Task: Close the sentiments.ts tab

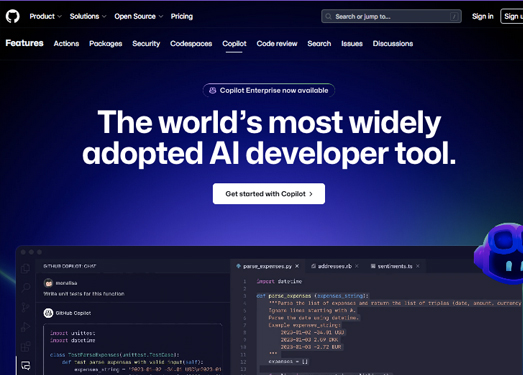Action: (x=418, y=266)
